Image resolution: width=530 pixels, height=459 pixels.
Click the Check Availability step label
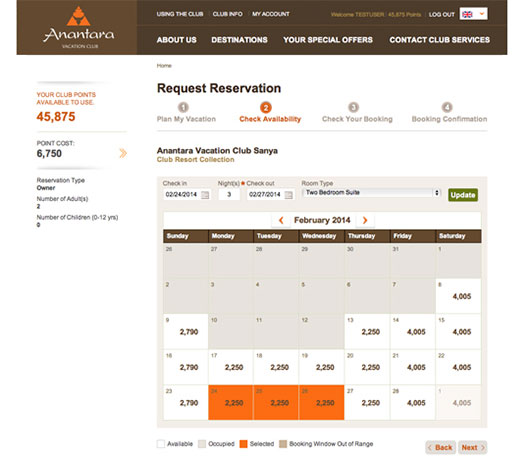(x=270, y=119)
